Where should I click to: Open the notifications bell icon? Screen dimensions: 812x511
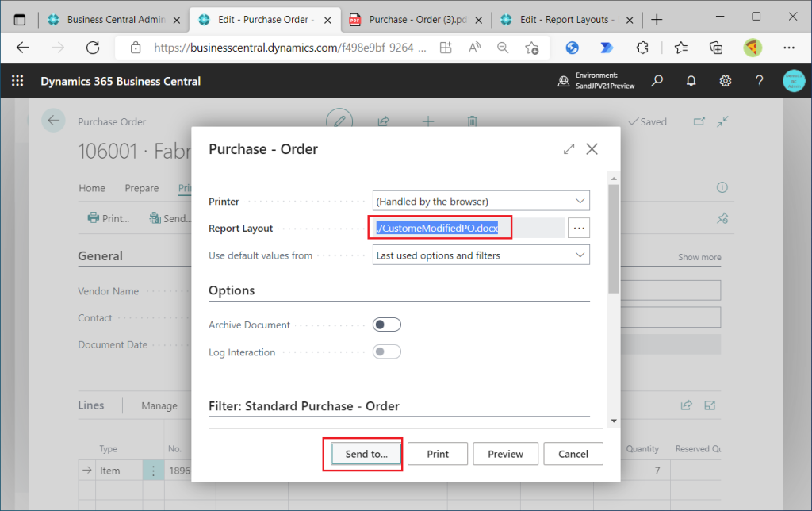coord(691,81)
